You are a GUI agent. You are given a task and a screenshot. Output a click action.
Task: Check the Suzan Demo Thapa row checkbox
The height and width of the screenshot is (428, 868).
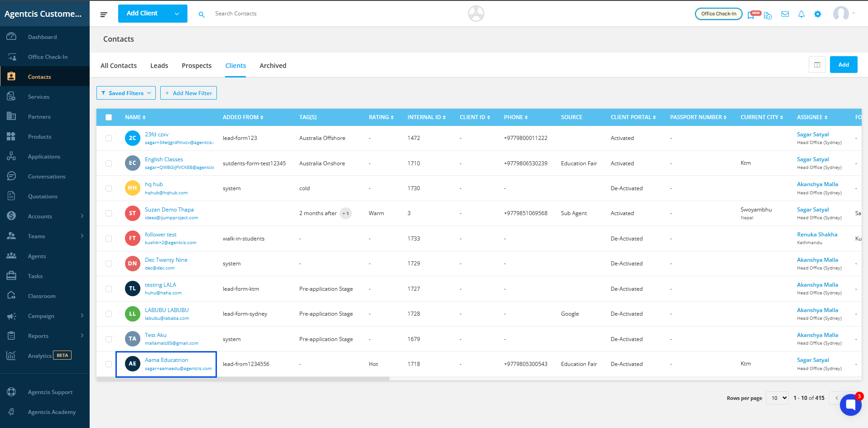(109, 213)
